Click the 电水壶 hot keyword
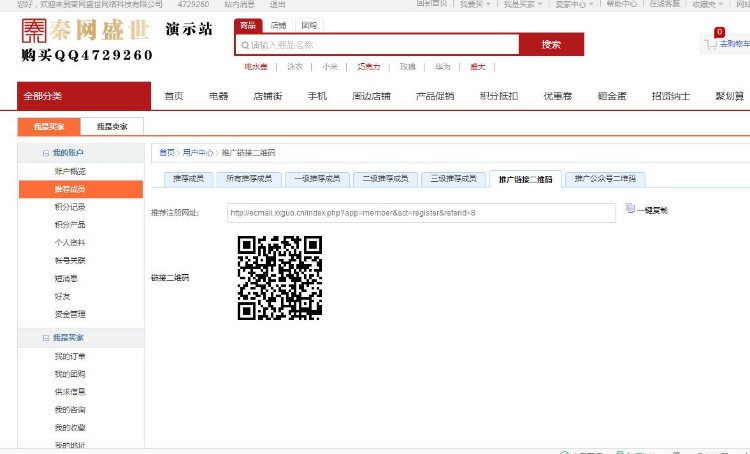750x454 pixels. point(256,67)
